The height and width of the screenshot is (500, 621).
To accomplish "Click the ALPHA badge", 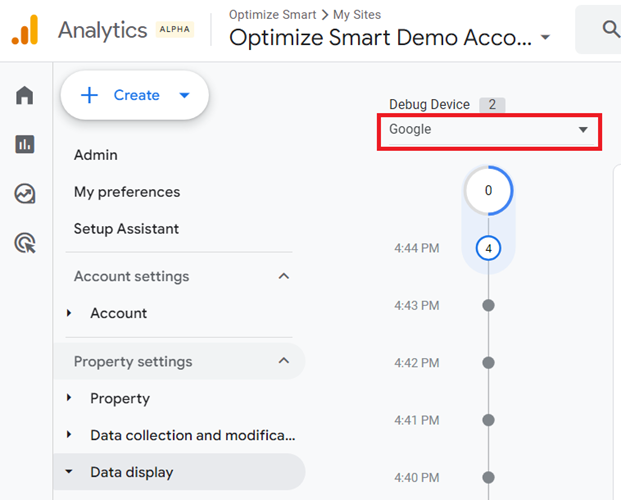I will pyautogui.click(x=175, y=29).
